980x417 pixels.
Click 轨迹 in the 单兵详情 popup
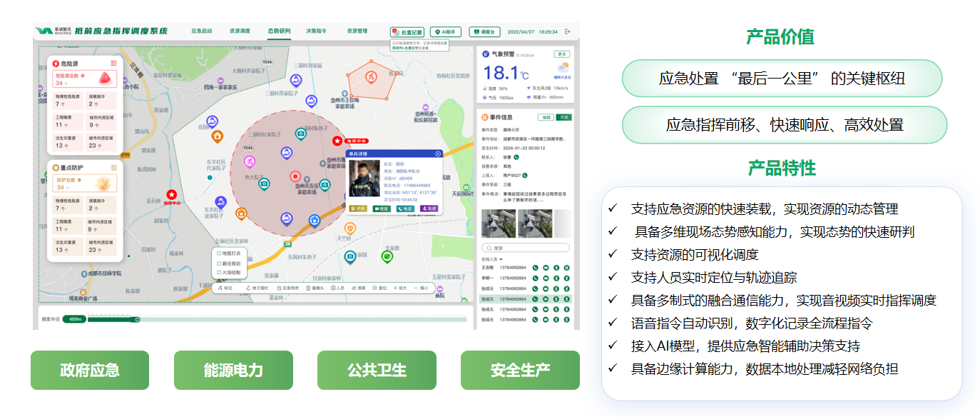(429, 208)
